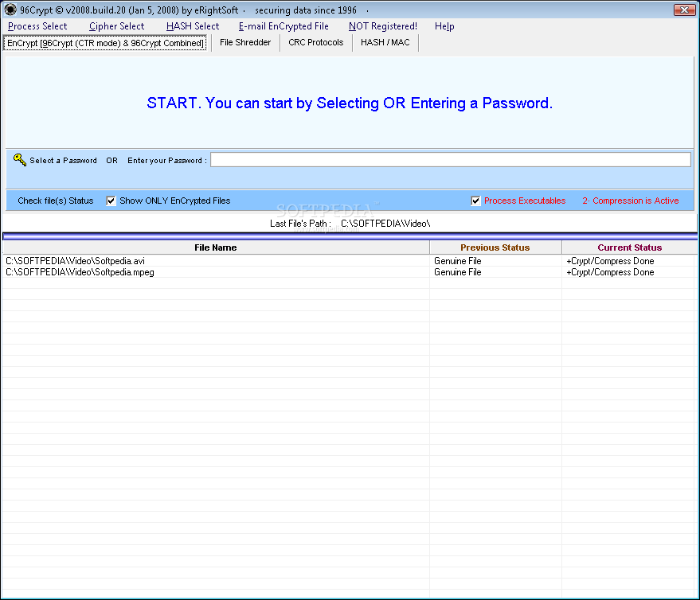Open the Process Select menu
This screenshot has width=700, height=600.
click(37, 26)
